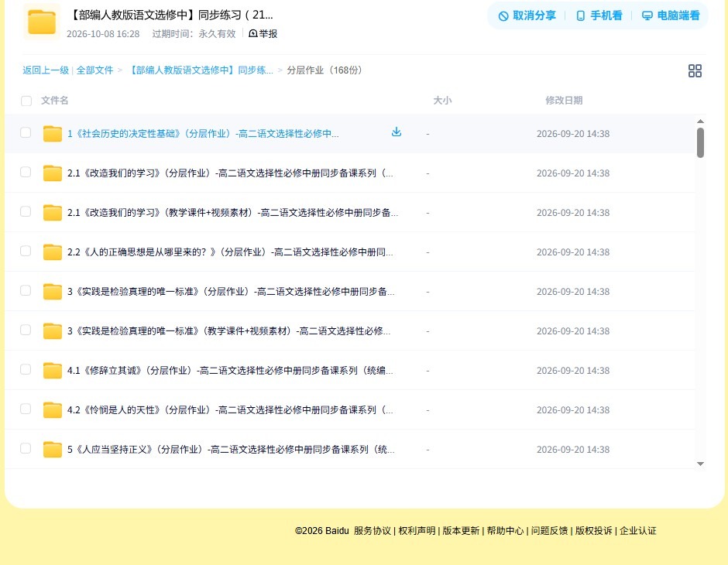Open 全部文件 breadcrumb link
Image resolution: width=728 pixels, height=565 pixels.
click(94, 70)
